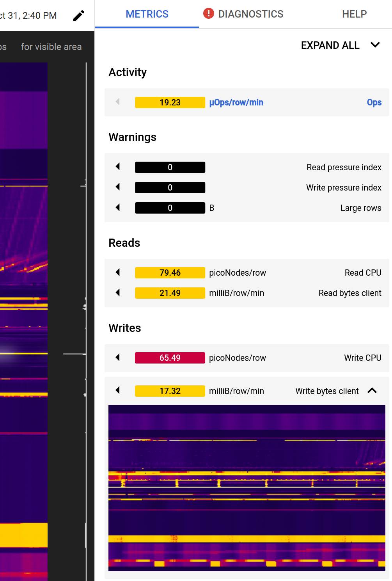Select the yellow 19.23 Activity value badge
392x581 pixels.
pyautogui.click(x=170, y=102)
